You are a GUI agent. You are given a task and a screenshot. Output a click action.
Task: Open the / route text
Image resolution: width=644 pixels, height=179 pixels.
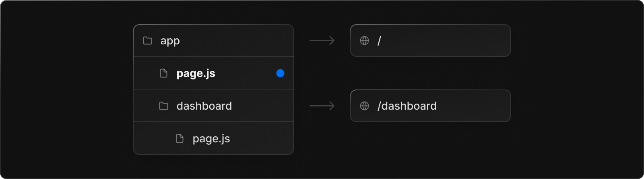379,41
